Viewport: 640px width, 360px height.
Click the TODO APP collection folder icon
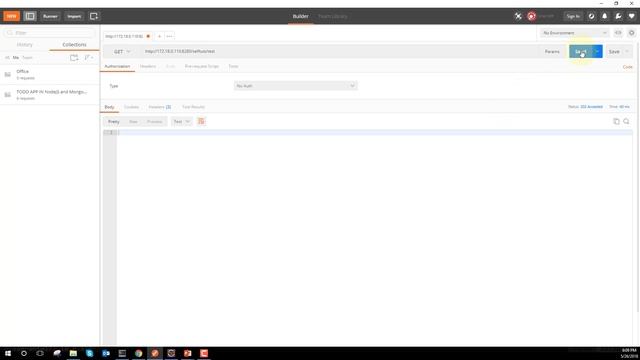point(8,95)
